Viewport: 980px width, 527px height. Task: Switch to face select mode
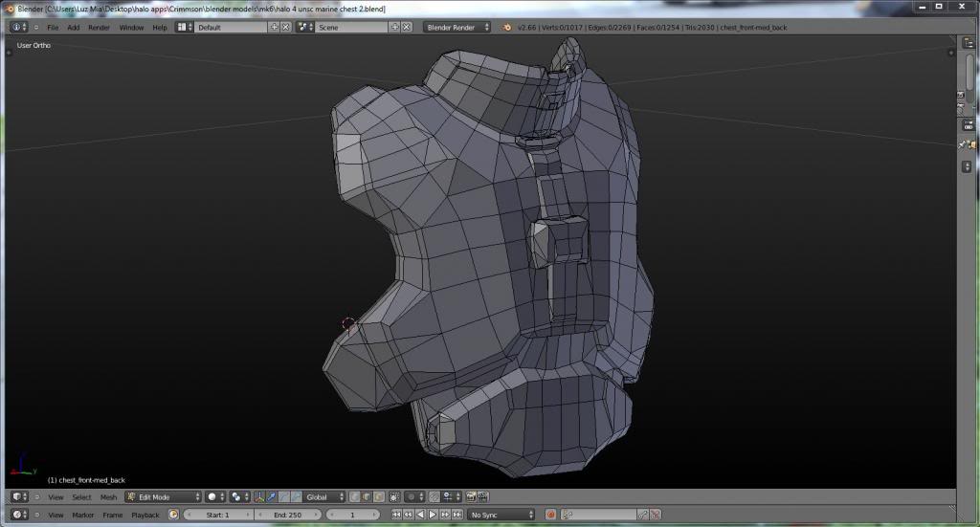pyautogui.click(x=378, y=497)
